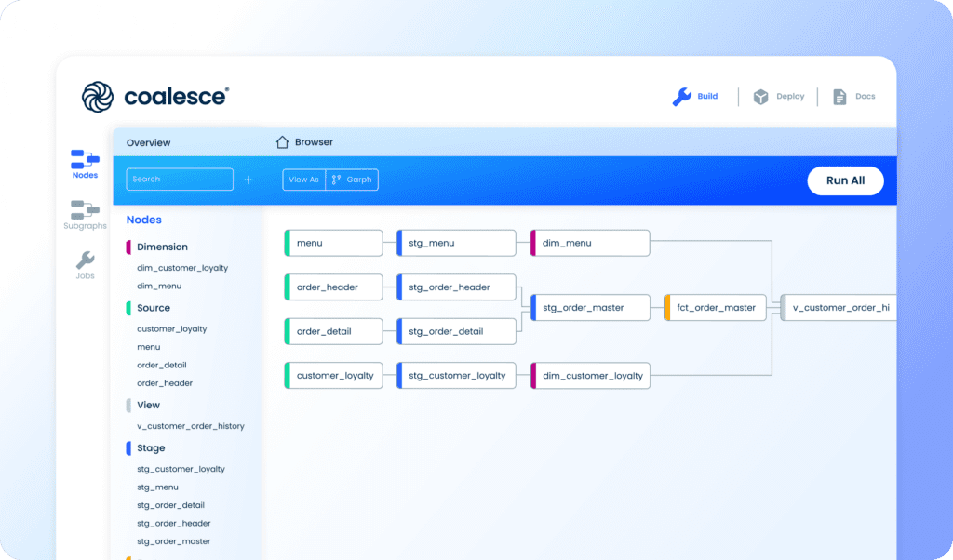Switch to the Overview tab

(x=149, y=141)
